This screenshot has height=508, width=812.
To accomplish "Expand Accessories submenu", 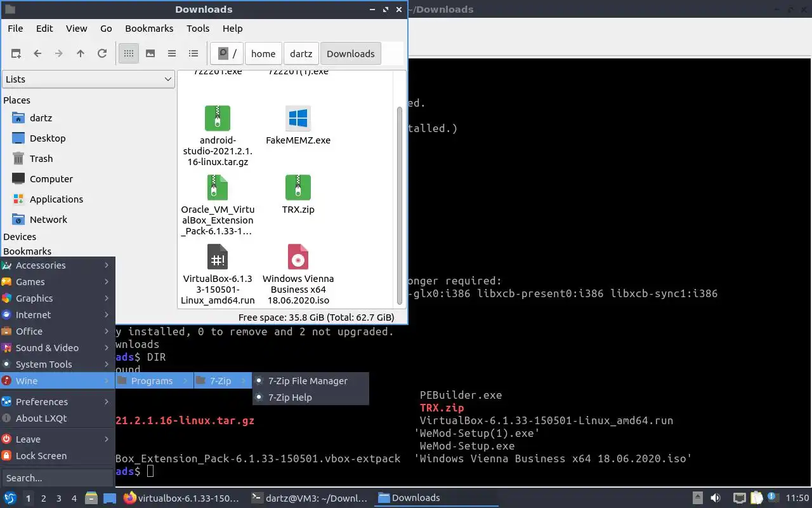I will 57,265.
